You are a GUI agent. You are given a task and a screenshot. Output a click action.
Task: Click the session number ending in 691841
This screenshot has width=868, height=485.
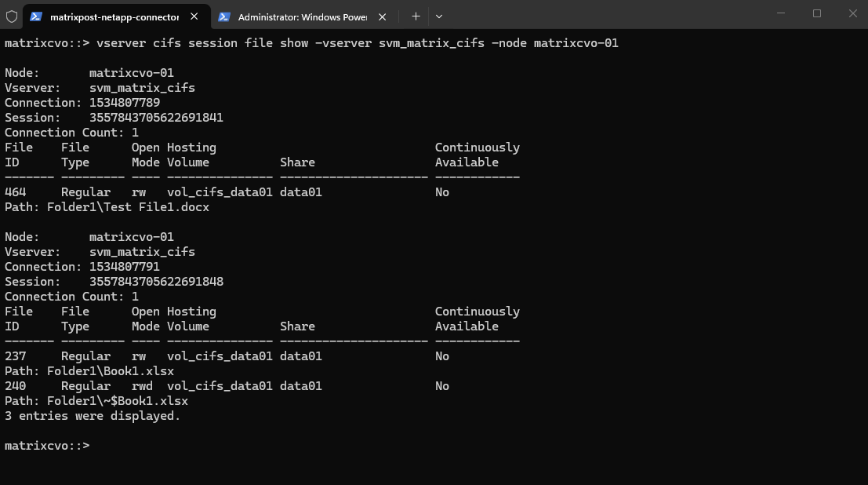pos(156,118)
